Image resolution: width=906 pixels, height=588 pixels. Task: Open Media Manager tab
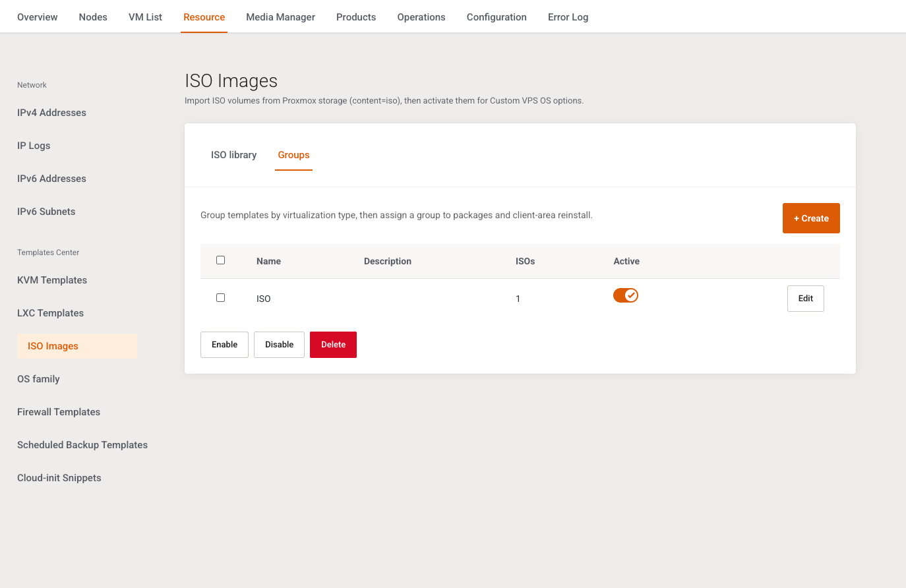(x=280, y=17)
